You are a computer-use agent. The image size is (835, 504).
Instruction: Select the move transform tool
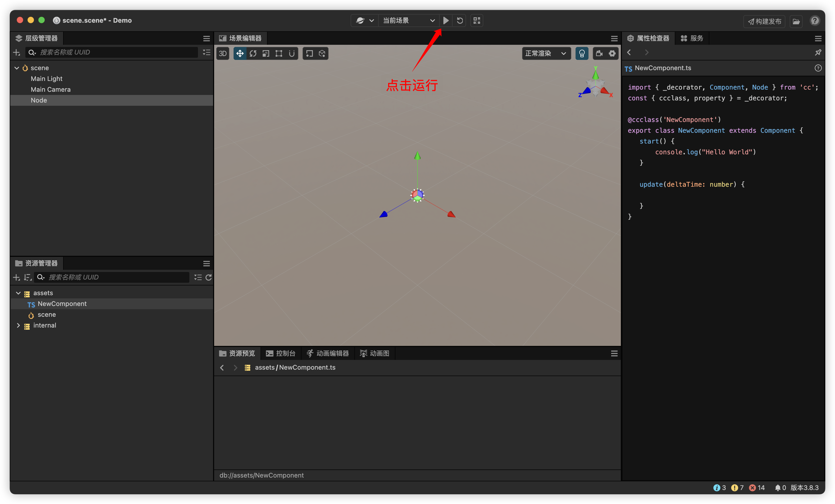pos(239,53)
